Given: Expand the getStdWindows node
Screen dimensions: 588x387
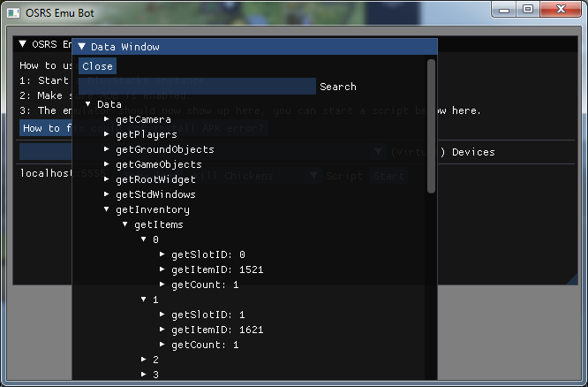Looking at the screenshot, I should click(x=107, y=194).
